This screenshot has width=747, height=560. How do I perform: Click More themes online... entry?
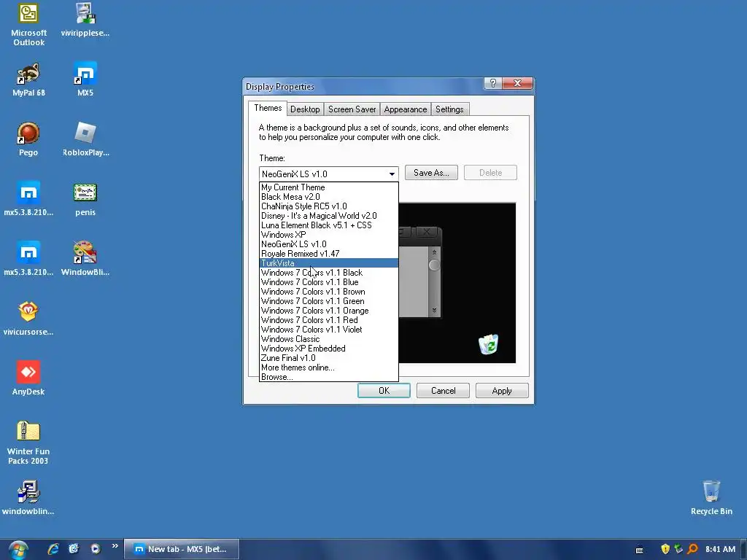pyautogui.click(x=329, y=367)
